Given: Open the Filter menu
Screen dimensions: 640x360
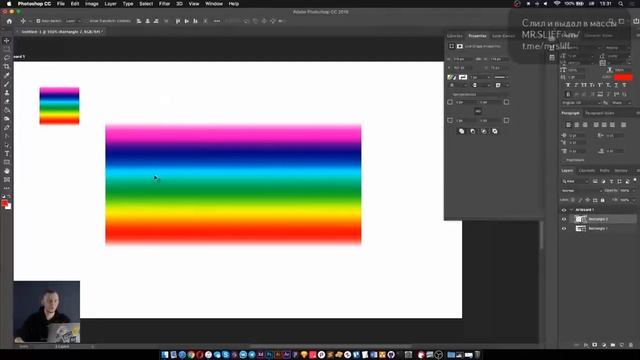Looking at the screenshot, I should click(x=164, y=4).
